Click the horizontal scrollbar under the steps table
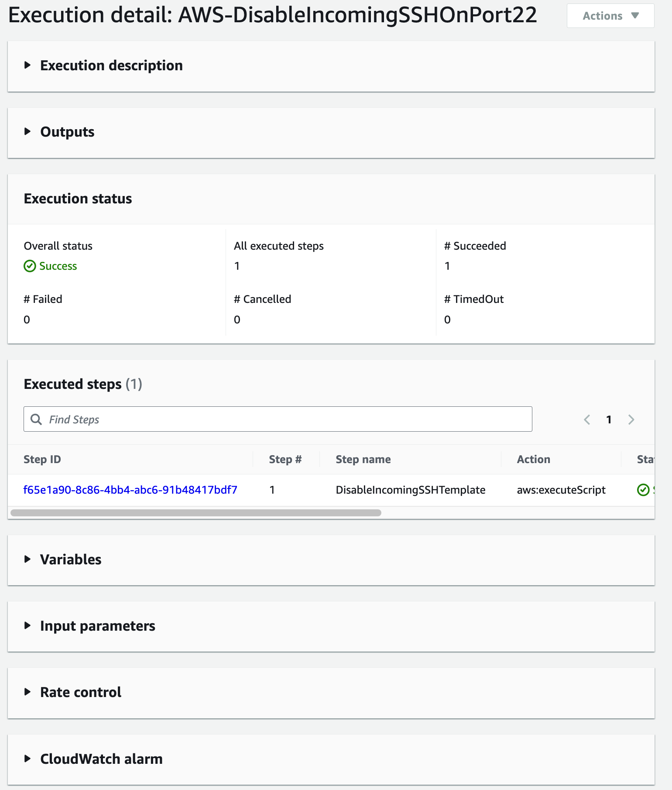The width and height of the screenshot is (672, 790). point(196,513)
